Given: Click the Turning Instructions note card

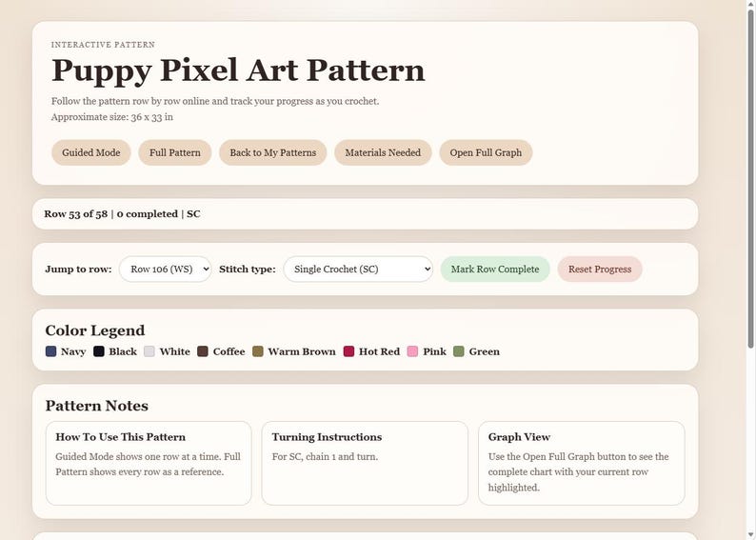Looking at the screenshot, I should pos(365,464).
